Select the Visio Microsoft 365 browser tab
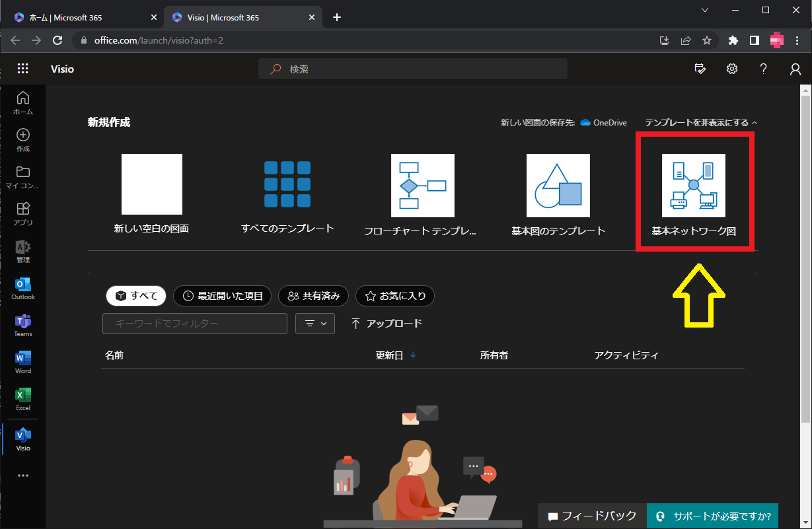Viewport: 812px width, 529px height. 242,18
